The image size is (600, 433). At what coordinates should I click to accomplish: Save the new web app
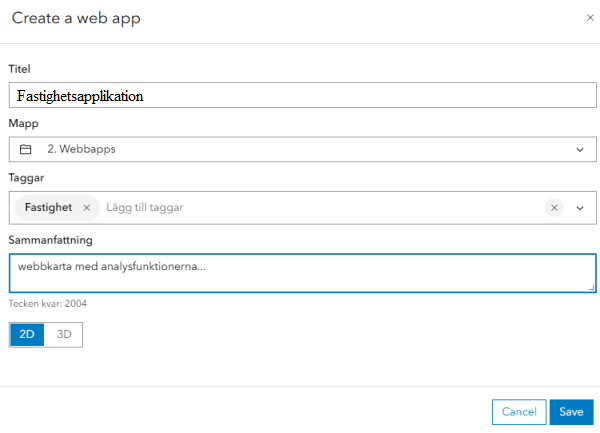tap(571, 411)
